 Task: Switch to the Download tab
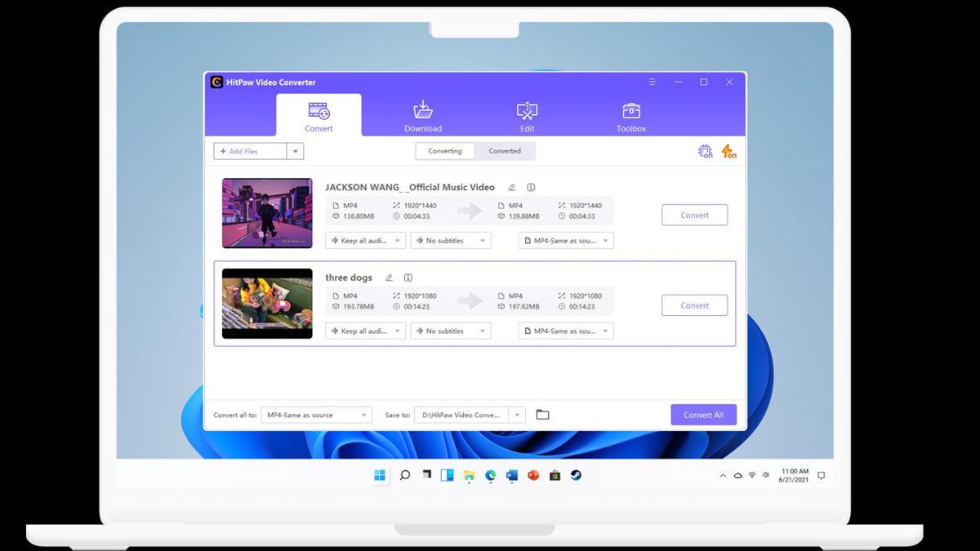(422, 115)
